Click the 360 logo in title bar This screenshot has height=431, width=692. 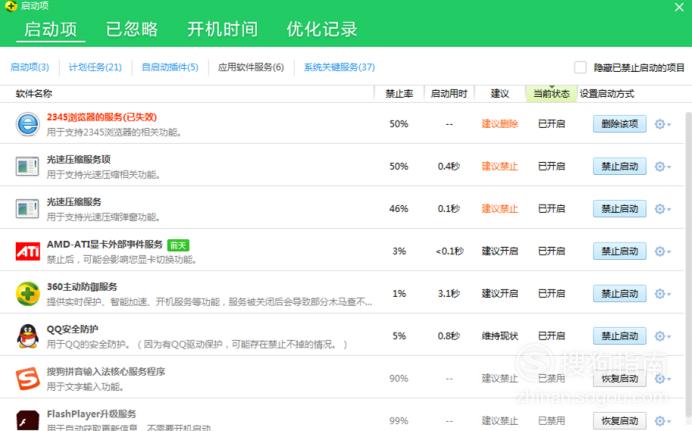click(11, 6)
